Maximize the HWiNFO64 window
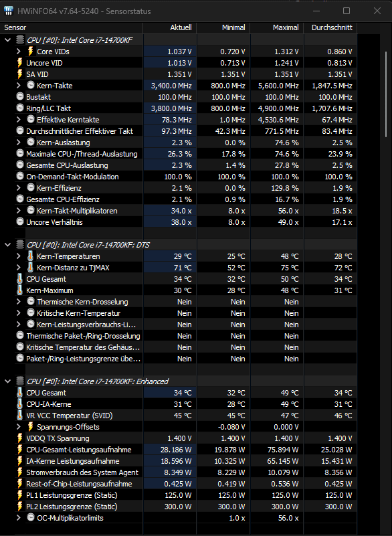This screenshot has width=392, height=536. pyautogui.click(x=347, y=11)
